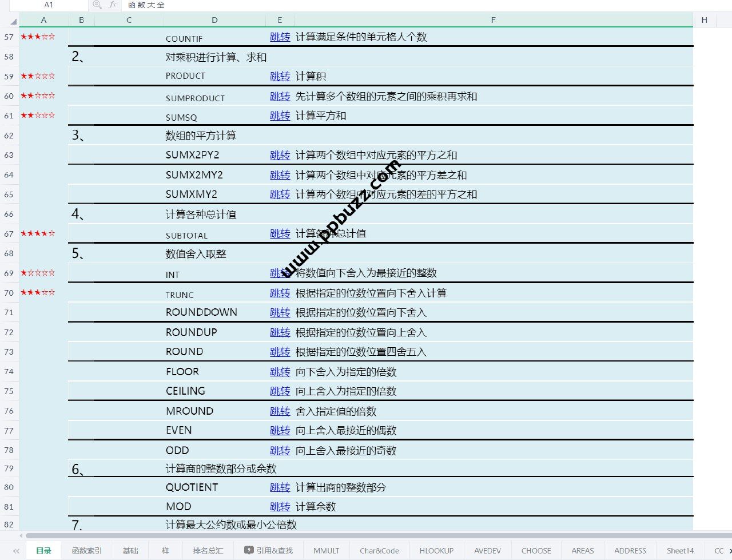732x560 pixels.
Task: Open the CHOOSE sheet tab
Action: [x=536, y=551]
